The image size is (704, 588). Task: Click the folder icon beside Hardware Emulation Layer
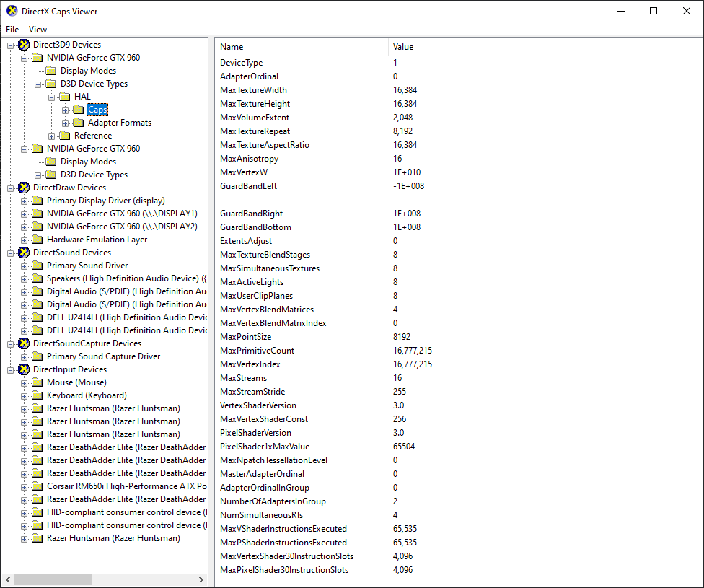pyautogui.click(x=38, y=240)
